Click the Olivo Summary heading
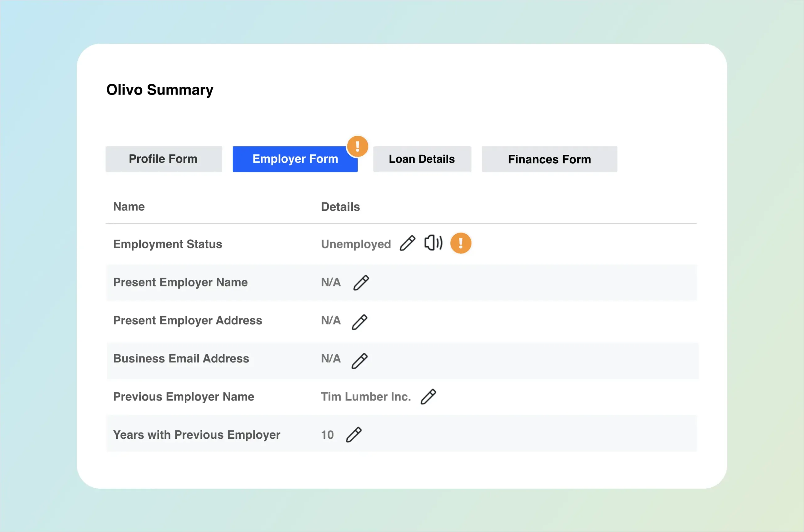 point(160,90)
